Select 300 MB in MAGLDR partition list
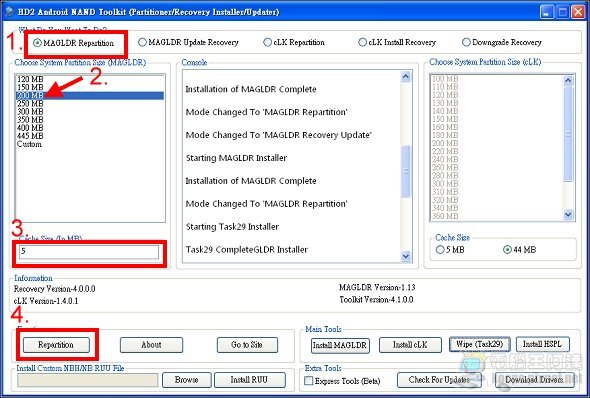Screen dimensions: 590x398 point(90,112)
